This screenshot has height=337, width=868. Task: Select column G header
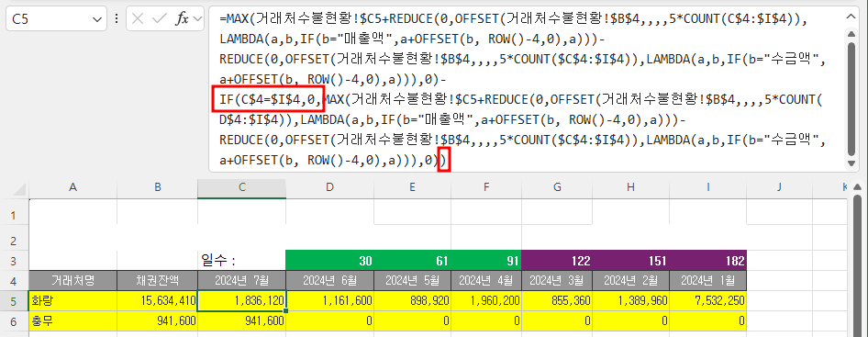click(x=556, y=188)
